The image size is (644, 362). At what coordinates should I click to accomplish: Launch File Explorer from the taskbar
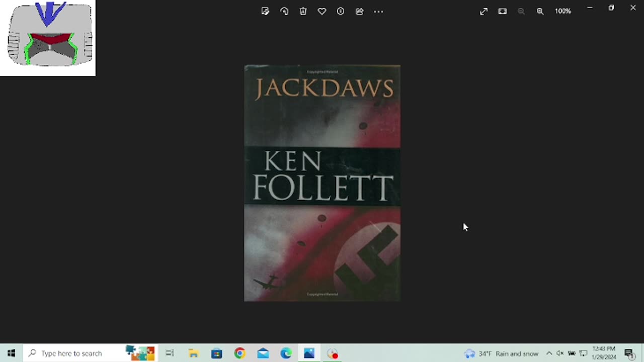pos(193,353)
